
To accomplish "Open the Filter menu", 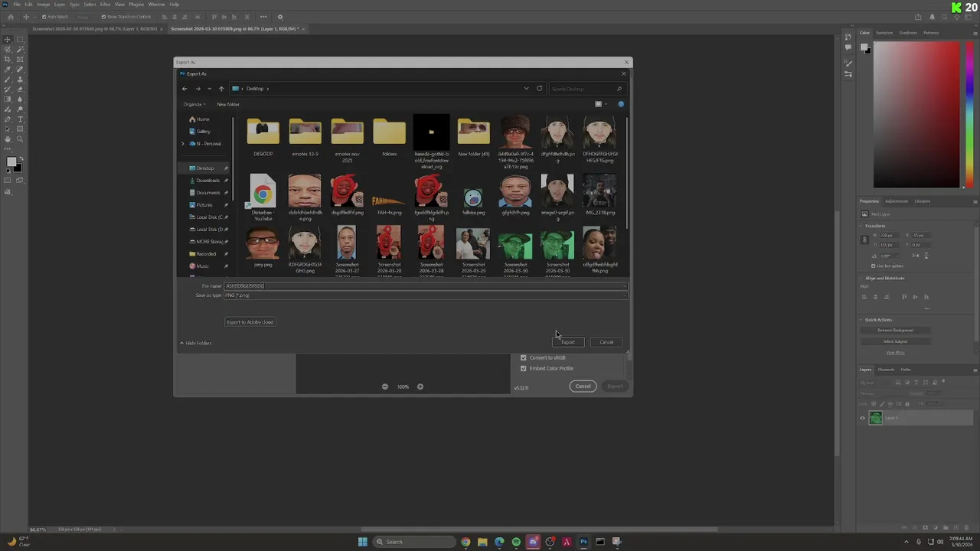I will click(106, 5).
